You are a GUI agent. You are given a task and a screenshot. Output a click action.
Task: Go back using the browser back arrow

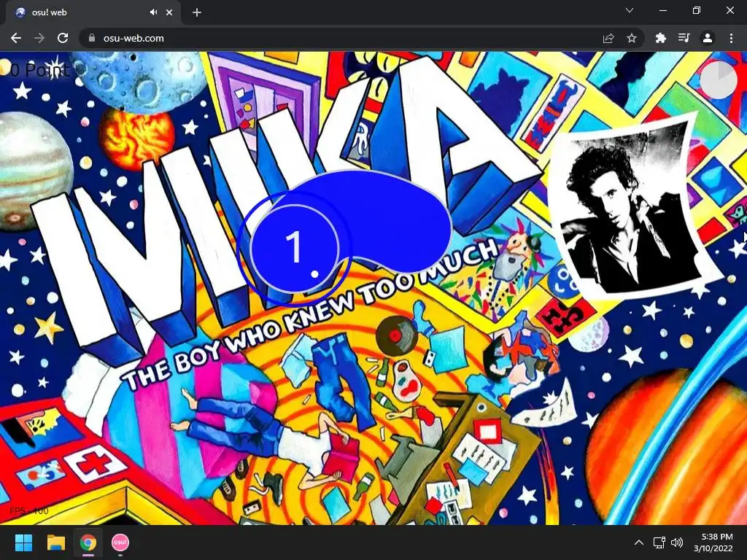16,38
